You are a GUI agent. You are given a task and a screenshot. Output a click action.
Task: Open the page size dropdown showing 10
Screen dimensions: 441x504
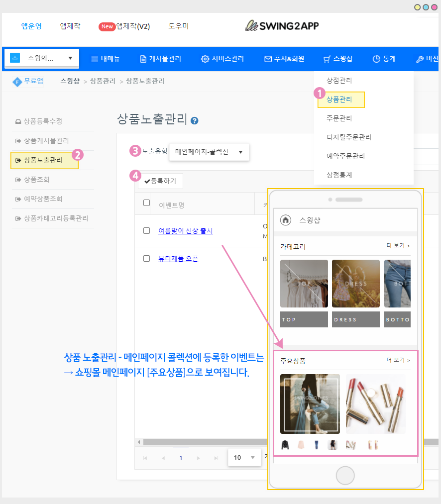(244, 457)
